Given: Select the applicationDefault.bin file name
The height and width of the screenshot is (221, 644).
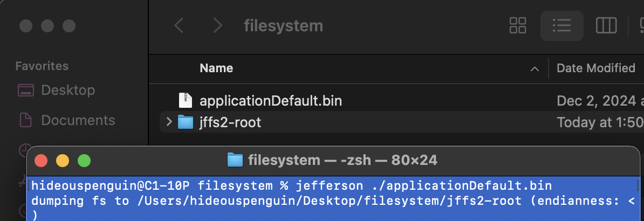Looking at the screenshot, I should click(x=271, y=101).
